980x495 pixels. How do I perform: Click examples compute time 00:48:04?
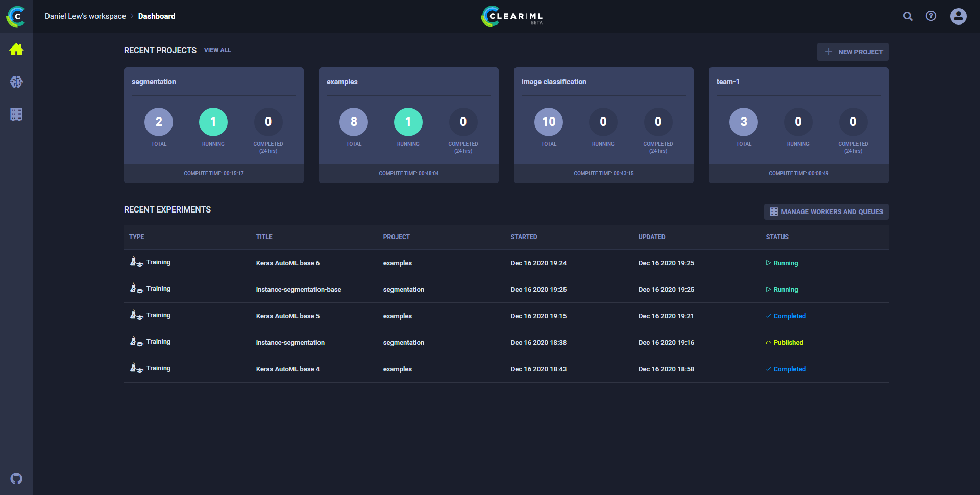coord(409,174)
